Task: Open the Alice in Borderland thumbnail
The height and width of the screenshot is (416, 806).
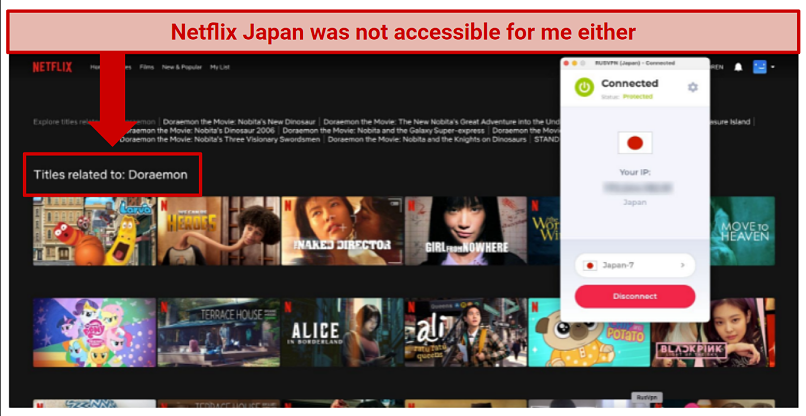Action: click(x=342, y=332)
